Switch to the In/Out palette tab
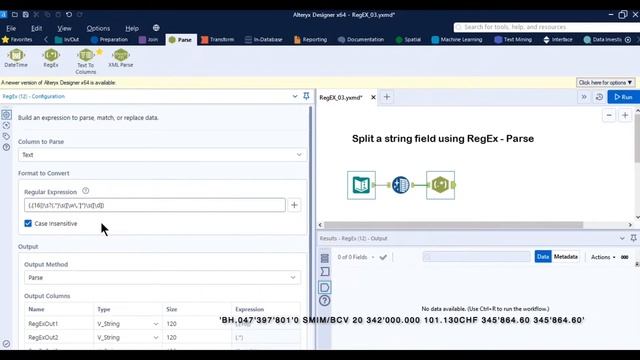640x360 pixels. tap(67, 40)
